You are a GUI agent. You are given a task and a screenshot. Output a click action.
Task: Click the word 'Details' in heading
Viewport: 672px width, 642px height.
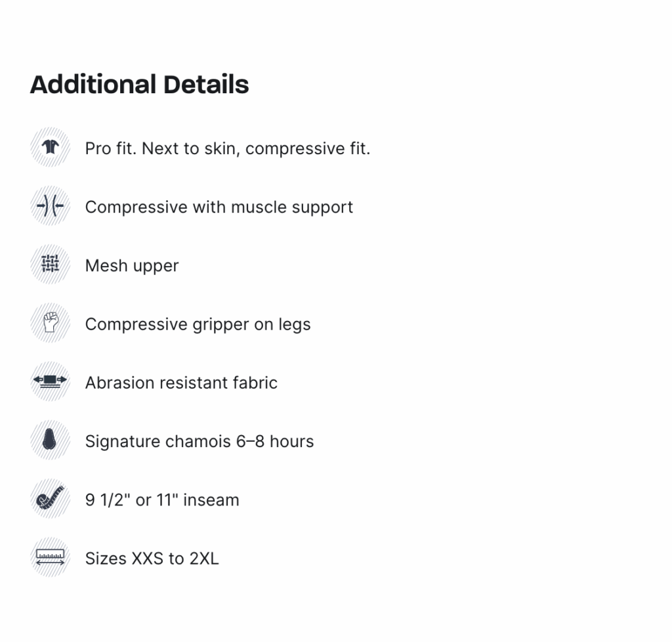point(206,85)
